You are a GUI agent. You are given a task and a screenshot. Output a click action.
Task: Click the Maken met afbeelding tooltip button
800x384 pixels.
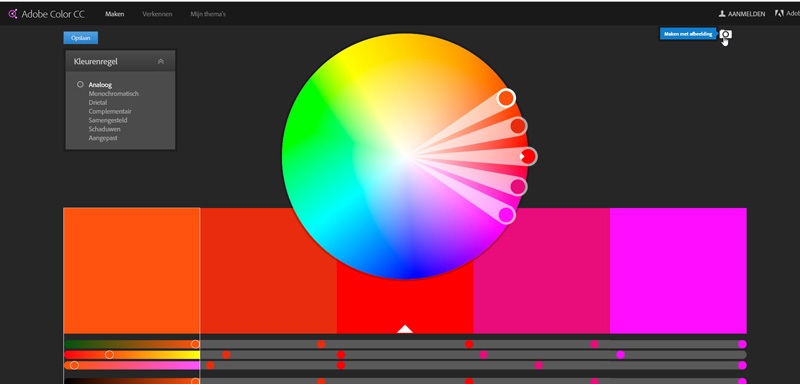pyautogui.click(x=688, y=34)
